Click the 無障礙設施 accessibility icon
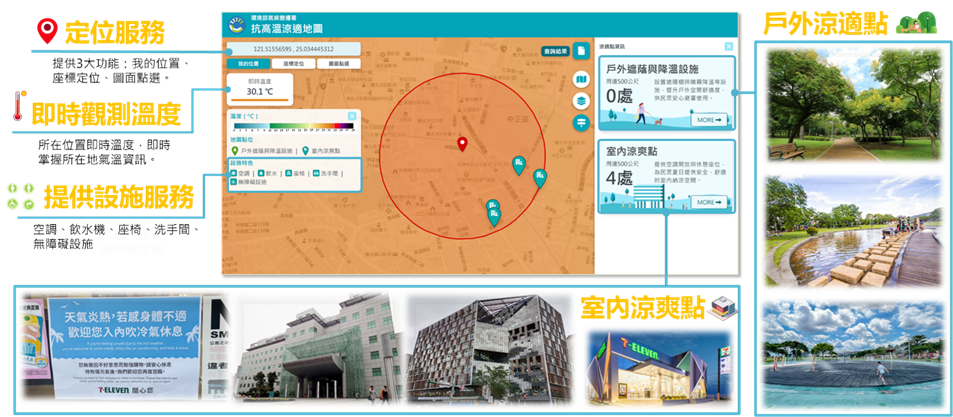Screen dimensions: 953x417 pyautogui.click(x=233, y=182)
